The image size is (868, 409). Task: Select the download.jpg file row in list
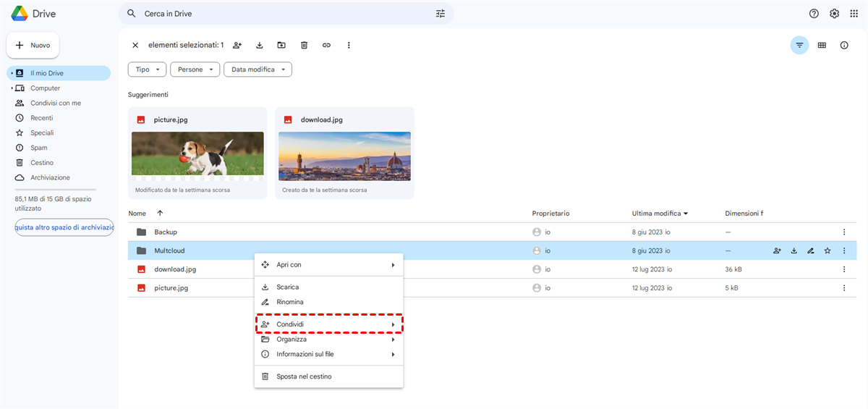tap(492, 269)
